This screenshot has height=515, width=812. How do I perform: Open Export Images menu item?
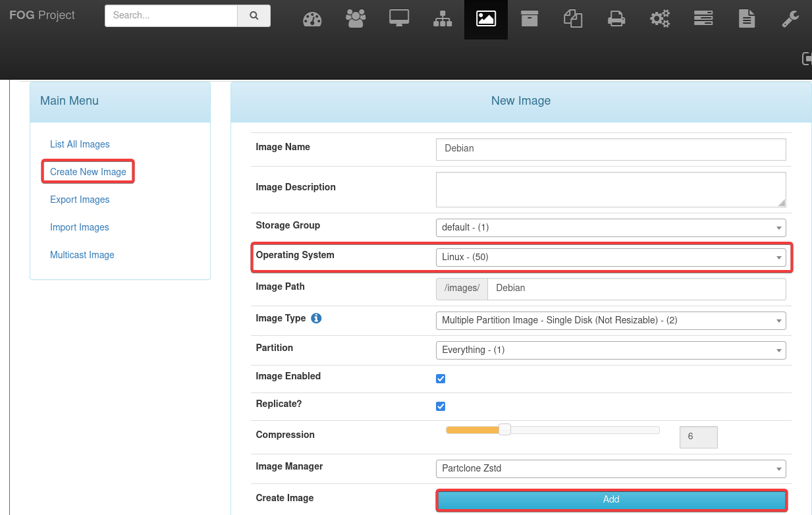[x=80, y=200]
